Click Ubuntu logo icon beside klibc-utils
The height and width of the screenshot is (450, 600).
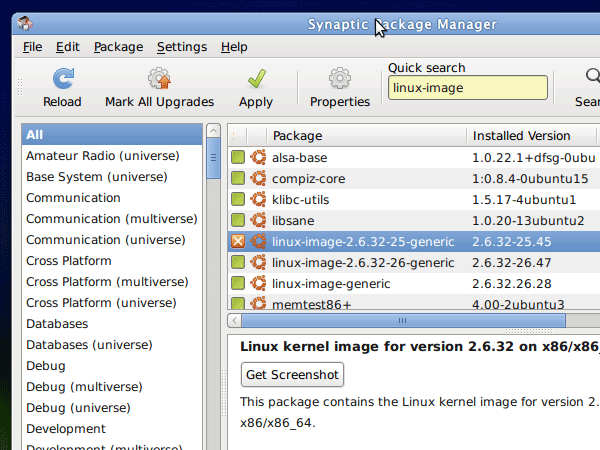tap(258, 199)
